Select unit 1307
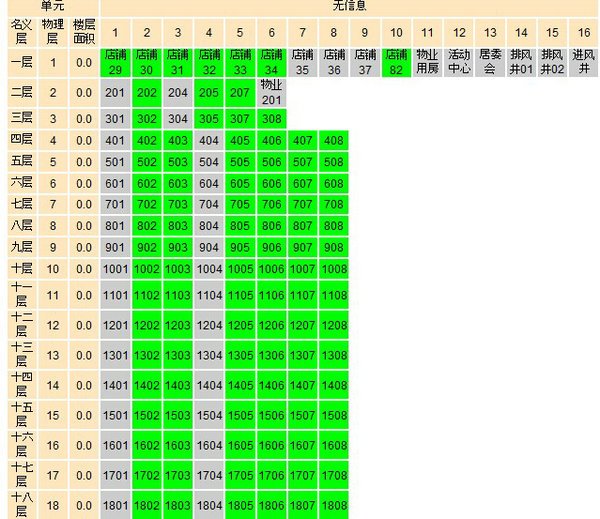Image resolution: width=600 pixels, height=519 pixels. point(302,355)
